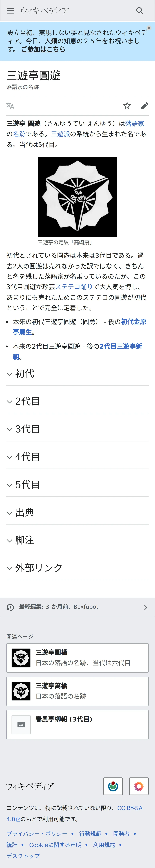Viewport: 155px width, 868px height.
Task: Open the language selection icon
Action: pyautogui.click(x=10, y=106)
